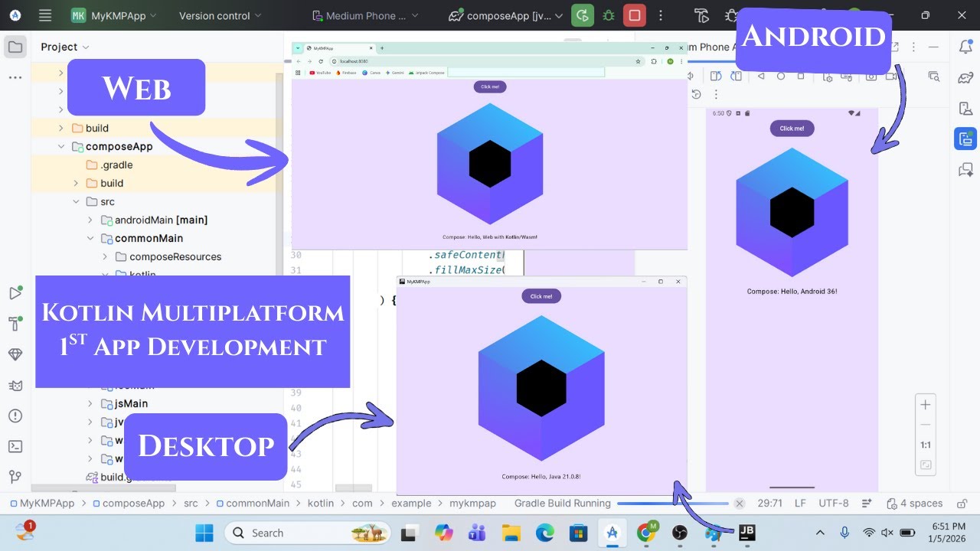The image size is (980, 551).
Task: Collapse the src folder node
Action: click(x=76, y=202)
